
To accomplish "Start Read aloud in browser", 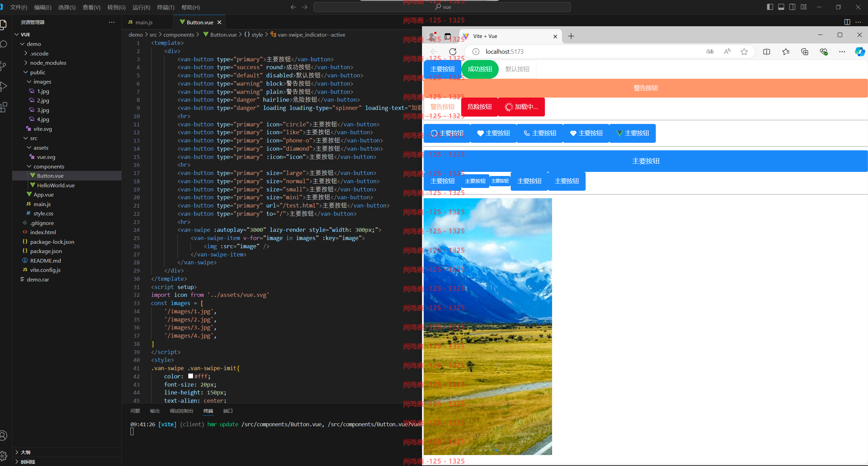I will (727, 52).
